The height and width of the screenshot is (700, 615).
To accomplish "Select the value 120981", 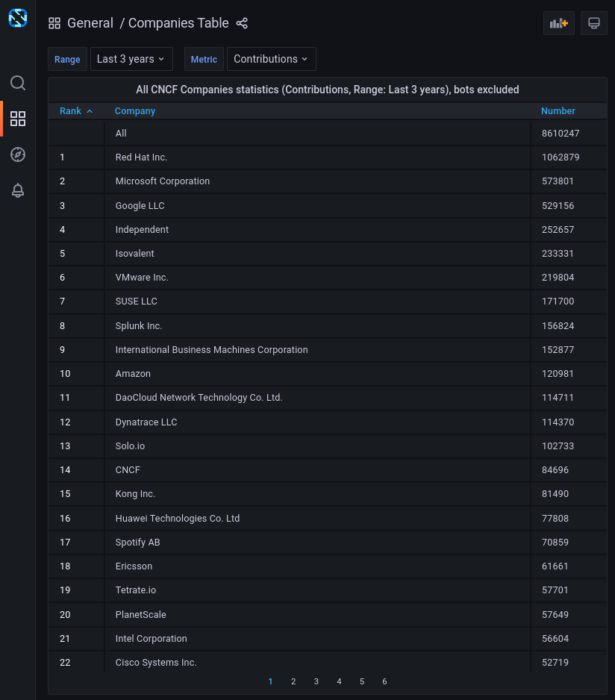I will point(558,374).
